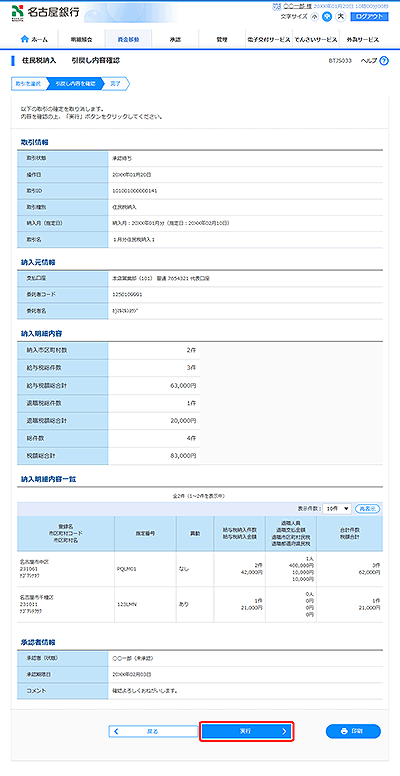Select the 承認 navigation tab

coord(175,39)
